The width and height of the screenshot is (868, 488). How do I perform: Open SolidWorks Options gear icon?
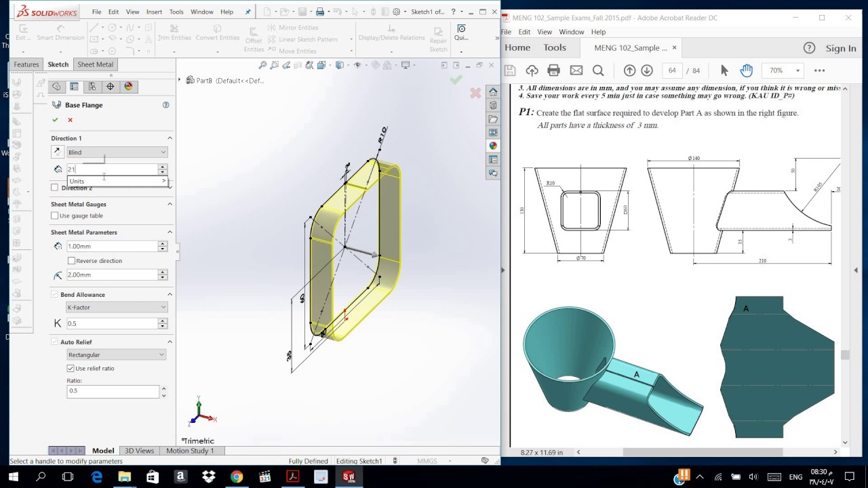tap(396, 12)
